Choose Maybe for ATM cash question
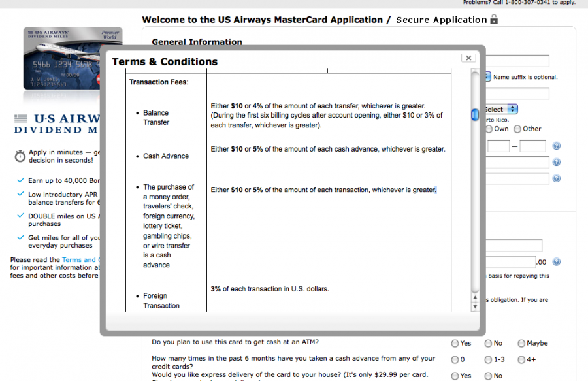This screenshot has height=381, width=588. click(x=521, y=343)
